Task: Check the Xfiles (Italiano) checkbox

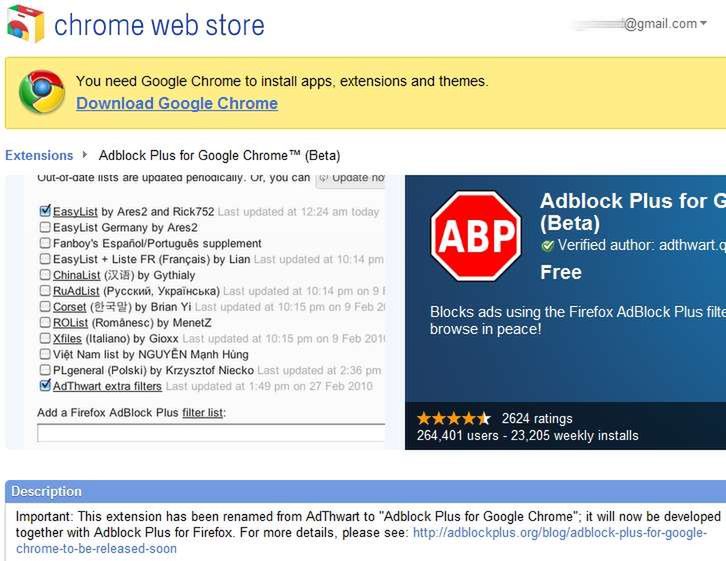Action: pos(45,338)
